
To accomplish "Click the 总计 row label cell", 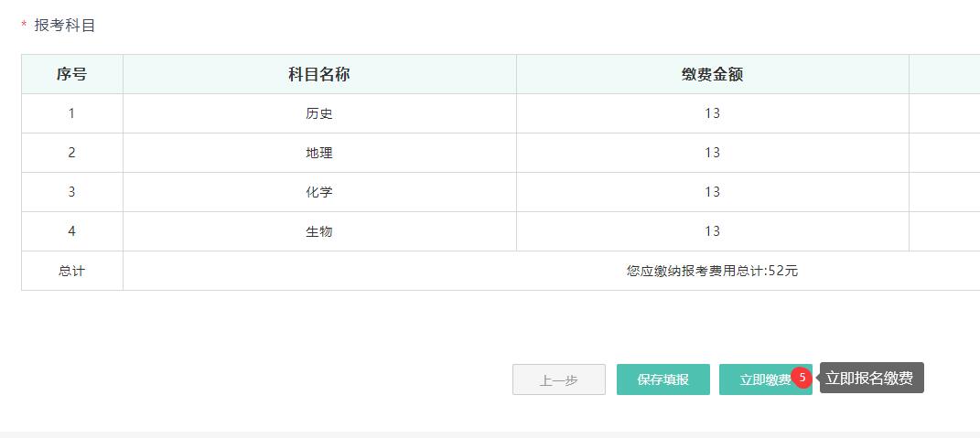I will tap(72, 271).
